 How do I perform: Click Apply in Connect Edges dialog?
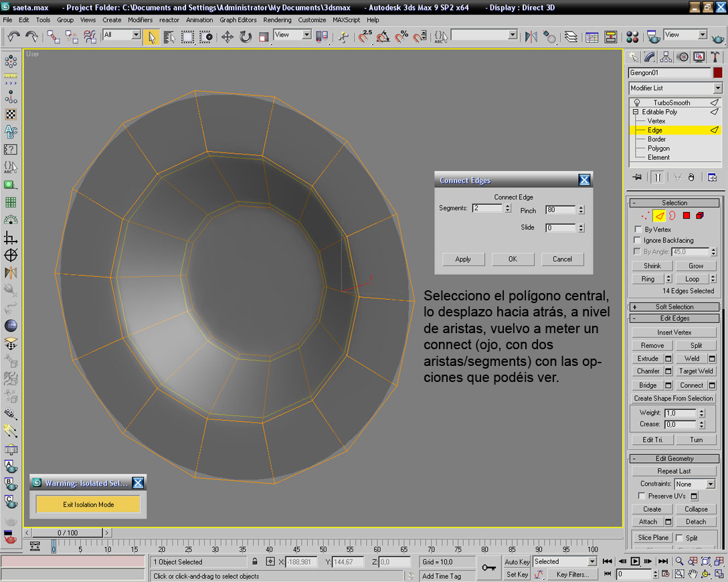click(463, 259)
